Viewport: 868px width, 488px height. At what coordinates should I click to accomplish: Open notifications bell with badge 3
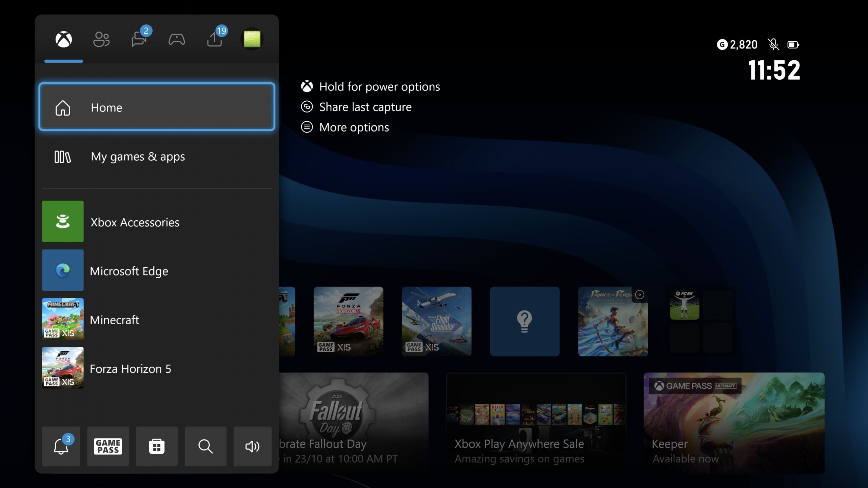pos(61,446)
